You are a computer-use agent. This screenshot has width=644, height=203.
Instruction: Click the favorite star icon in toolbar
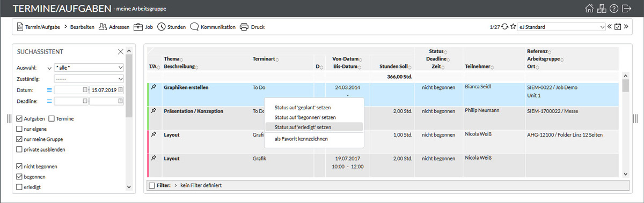pos(513,26)
